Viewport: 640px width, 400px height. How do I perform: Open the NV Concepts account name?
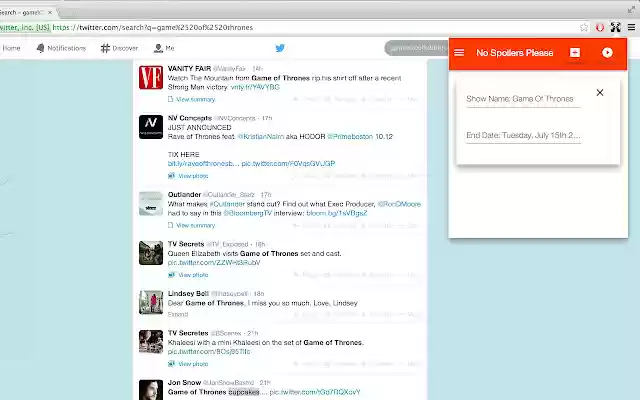point(190,118)
